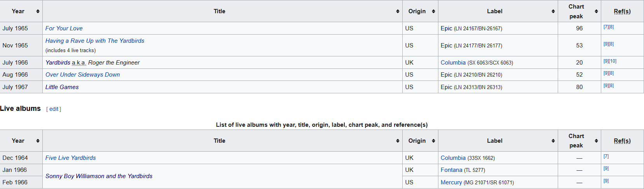Open the Five Live Yardbirds link
644x189 pixels.
(x=70, y=158)
